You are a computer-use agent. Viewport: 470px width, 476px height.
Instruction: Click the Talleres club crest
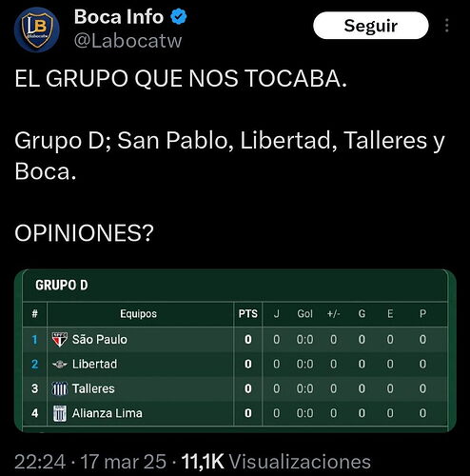click(x=60, y=388)
